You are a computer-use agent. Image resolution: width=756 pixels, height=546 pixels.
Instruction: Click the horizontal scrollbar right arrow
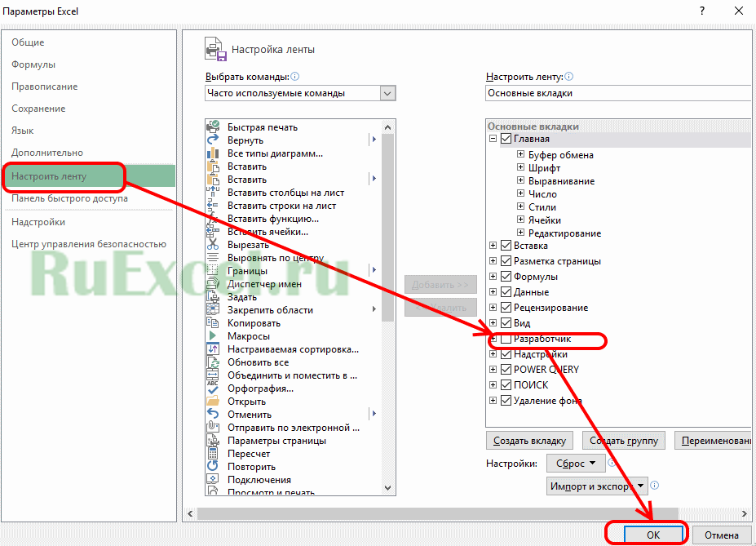(745, 513)
